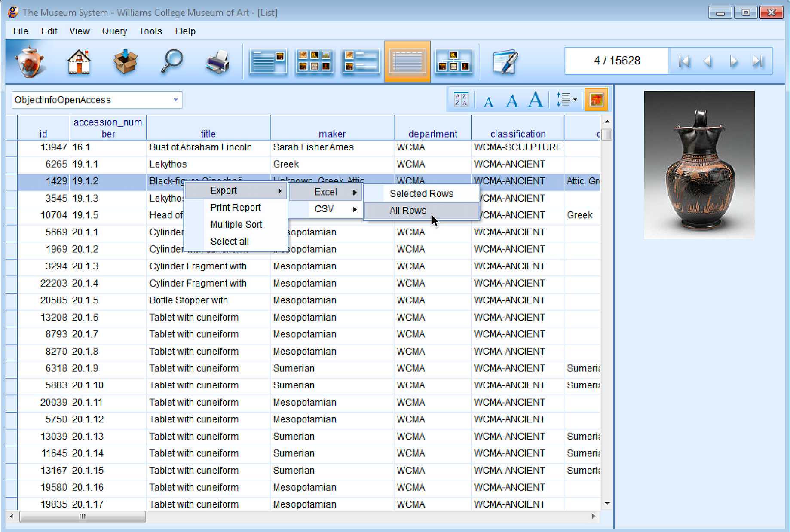Jump to the last record arrow

758,61
